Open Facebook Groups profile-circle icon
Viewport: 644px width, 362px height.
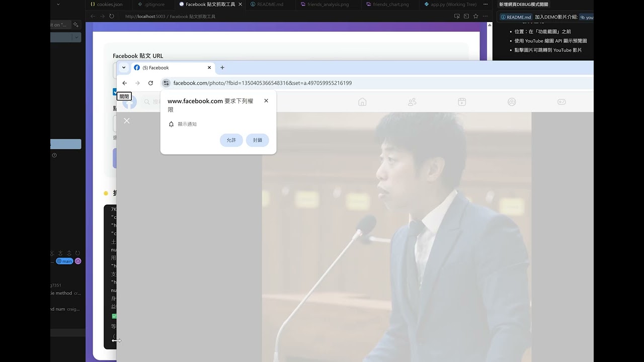[x=512, y=102]
